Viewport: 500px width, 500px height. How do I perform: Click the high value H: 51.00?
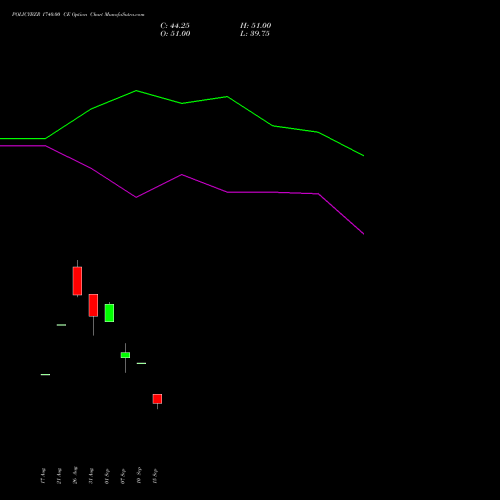tap(256, 26)
